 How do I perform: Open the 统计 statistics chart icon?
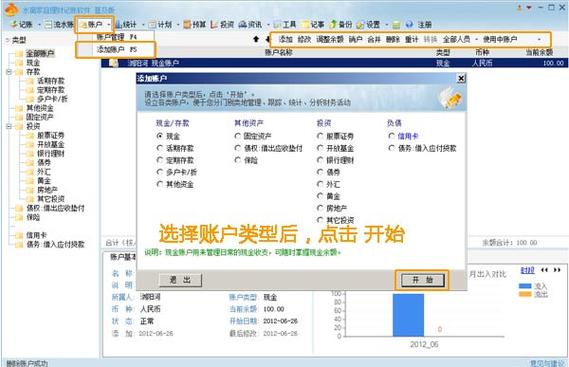point(119,24)
